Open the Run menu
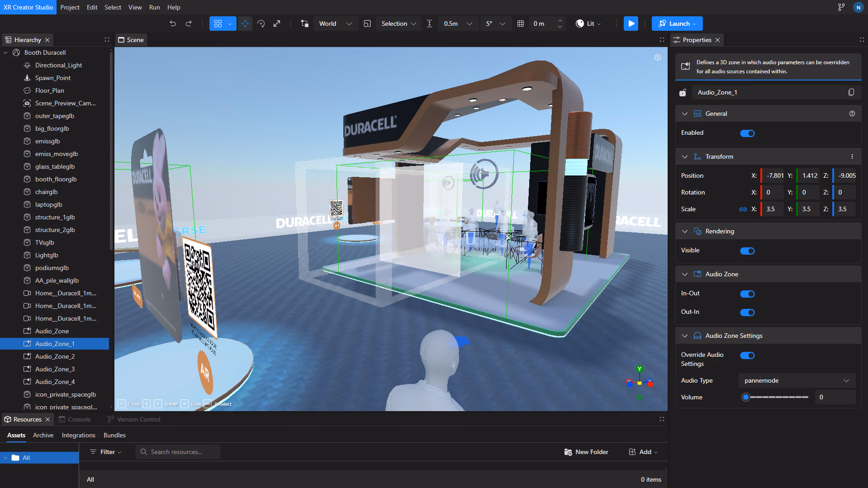868x488 pixels. pos(154,7)
